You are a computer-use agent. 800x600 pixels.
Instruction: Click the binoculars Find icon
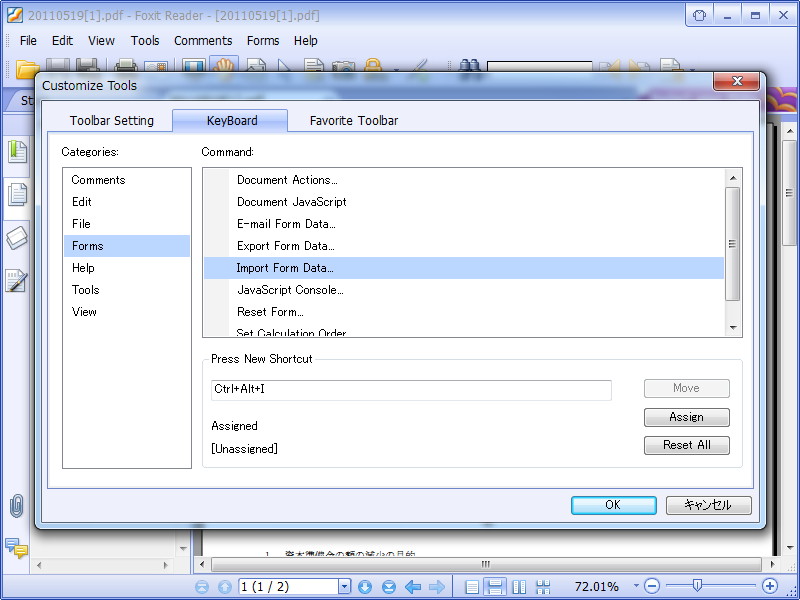tap(470, 67)
